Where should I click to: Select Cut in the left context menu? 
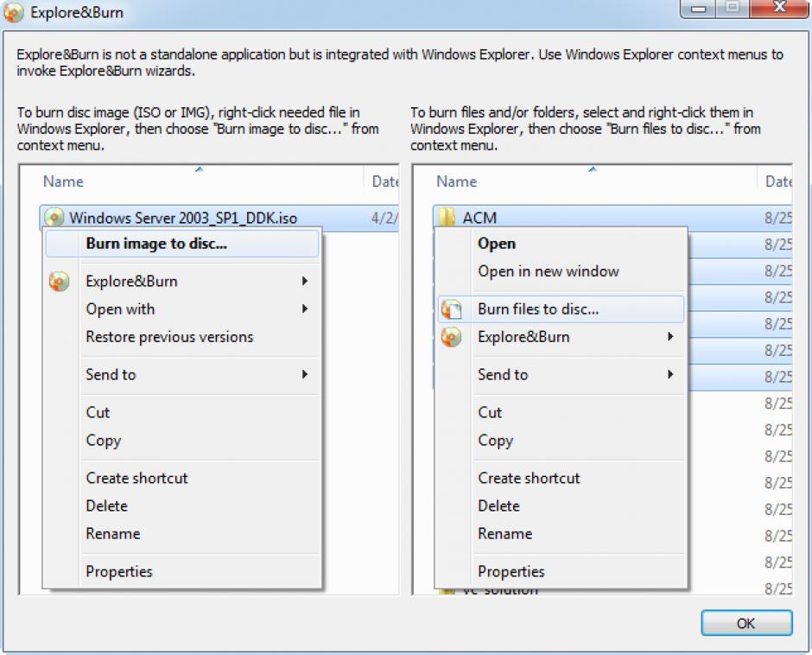pyautogui.click(x=181, y=412)
